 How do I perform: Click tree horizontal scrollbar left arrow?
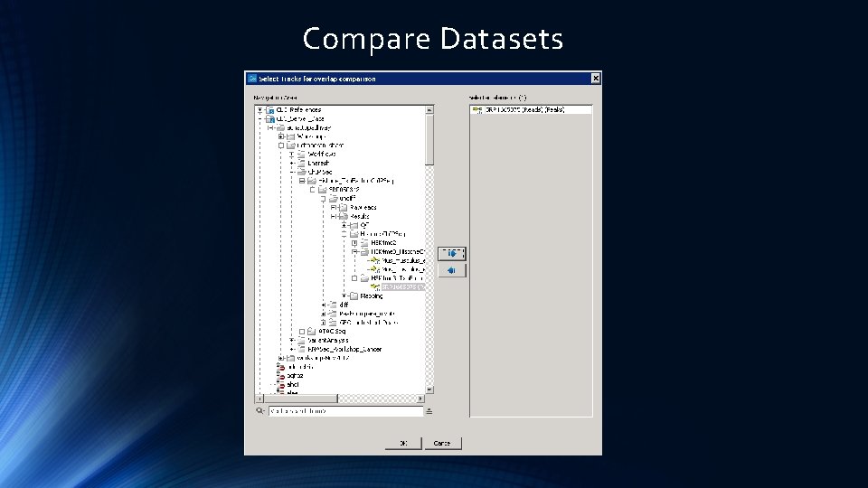[x=259, y=399]
